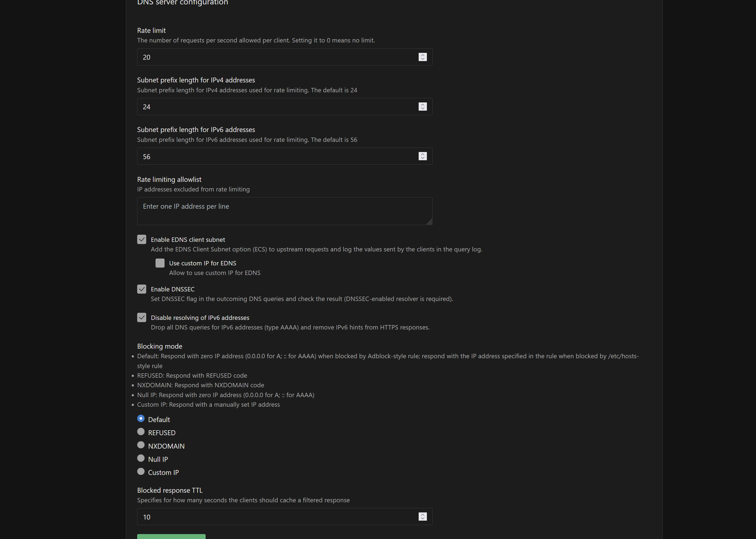Select the NXDOMAIN blocking mode
This screenshot has height=539, width=756.
click(x=141, y=445)
